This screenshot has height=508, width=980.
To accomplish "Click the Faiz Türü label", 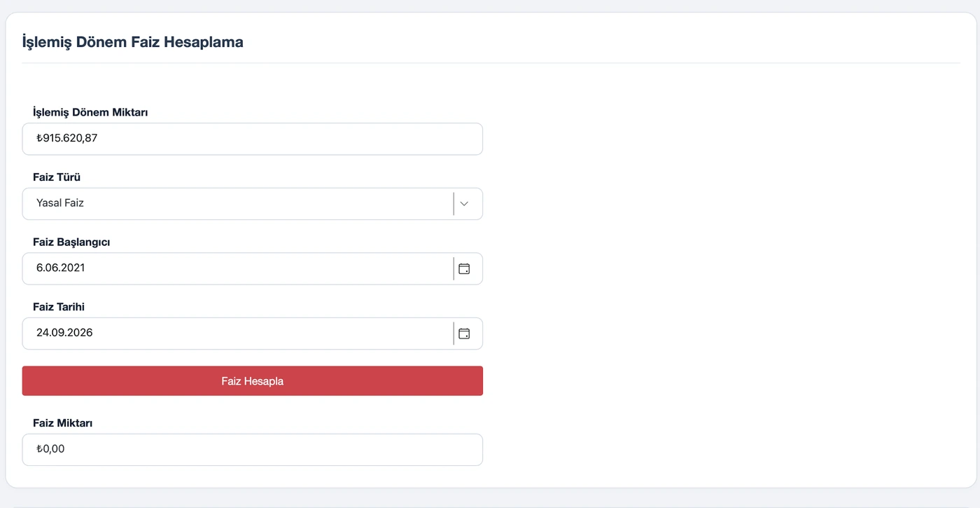I will [x=57, y=177].
